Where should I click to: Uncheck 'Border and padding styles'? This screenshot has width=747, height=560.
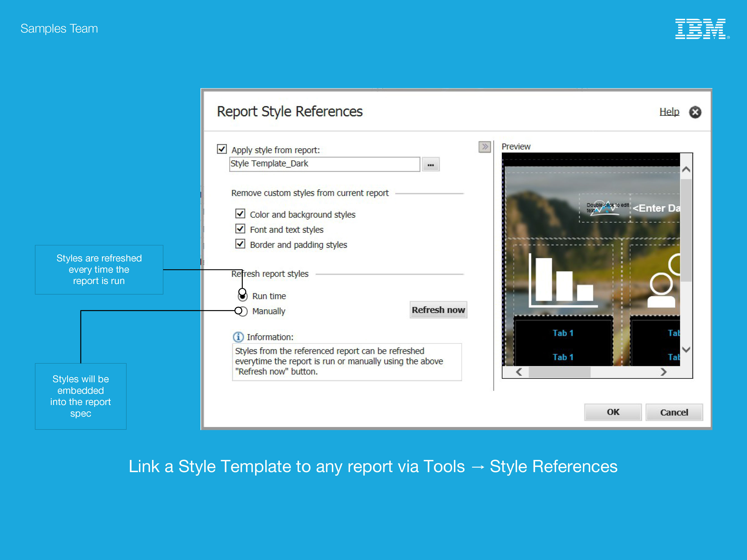(240, 244)
